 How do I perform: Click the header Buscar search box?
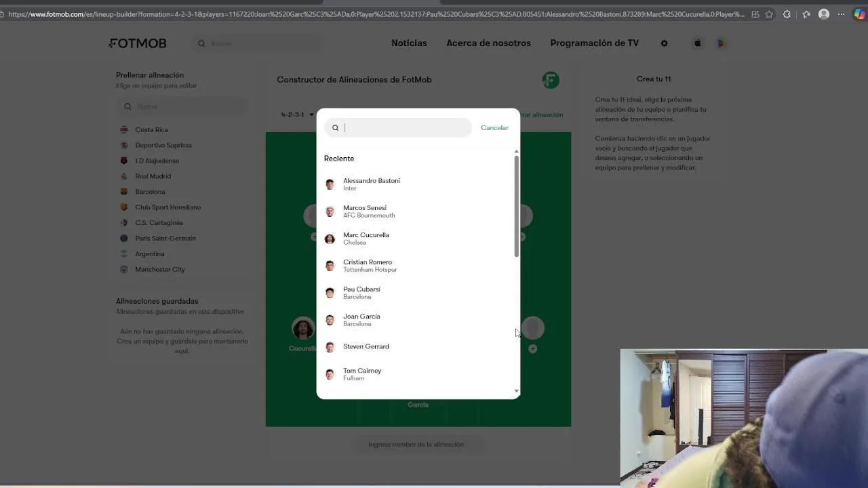point(256,43)
